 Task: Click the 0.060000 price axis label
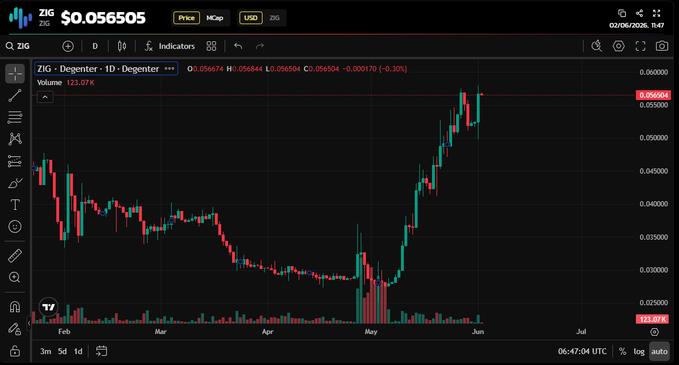click(653, 72)
